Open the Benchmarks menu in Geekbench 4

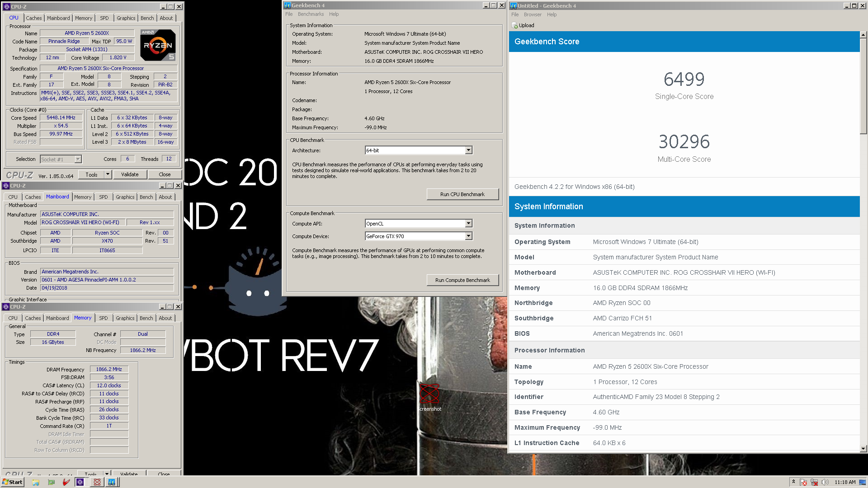pyautogui.click(x=311, y=14)
